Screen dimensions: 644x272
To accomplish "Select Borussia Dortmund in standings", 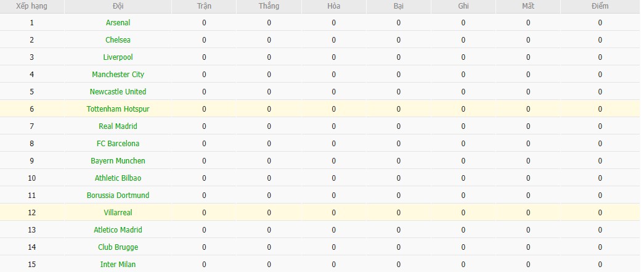I will coord(118,196).
